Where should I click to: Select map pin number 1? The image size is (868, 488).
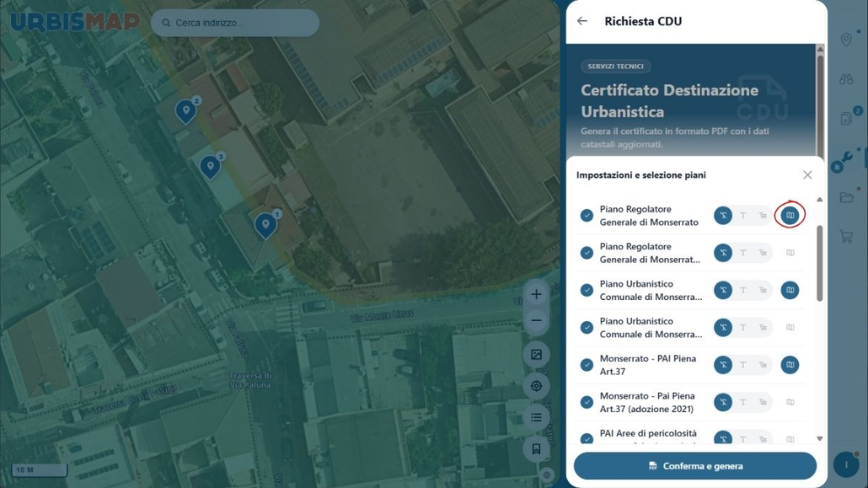tap(266, 225)
